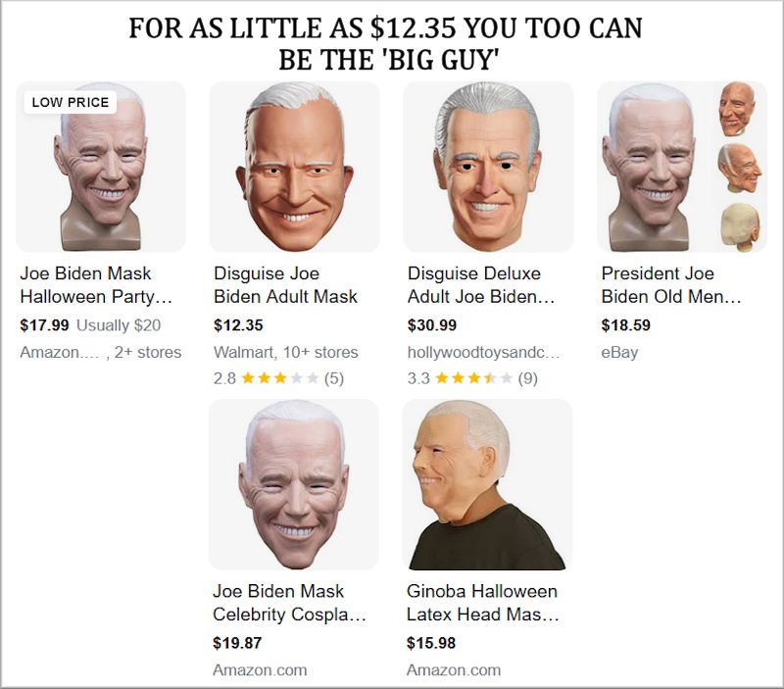The width and height of the screenshot is (784, 689).
Task: Open the Joe Biden Mask Celebrity Cosplay image
Action: click(293, 484)
